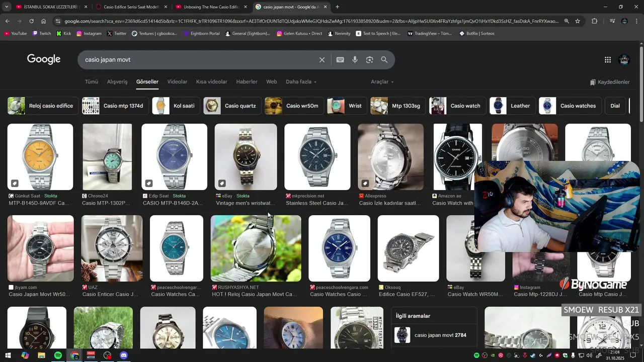Click the magnifier search submit icon
This screenshot has height=362, width=644.
point(384,60)
